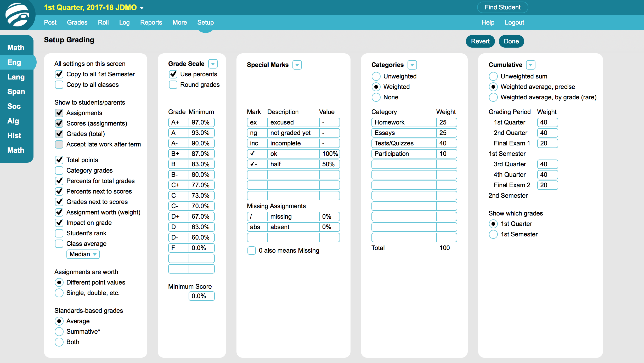The width and height of the screenshot is (644, 363).
Task: Click the Minimum Score input field
Action: coord(201,296)
